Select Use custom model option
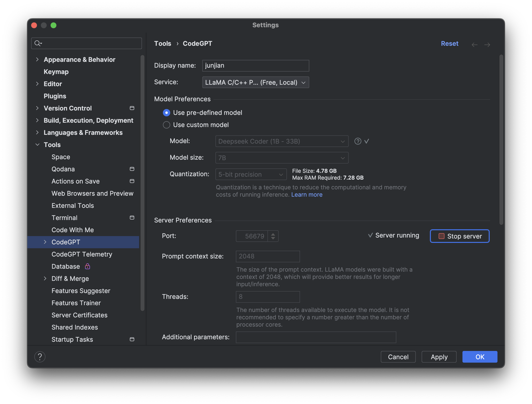The width and height of the screenshot is (532, 404). click(x=166, y=125)
